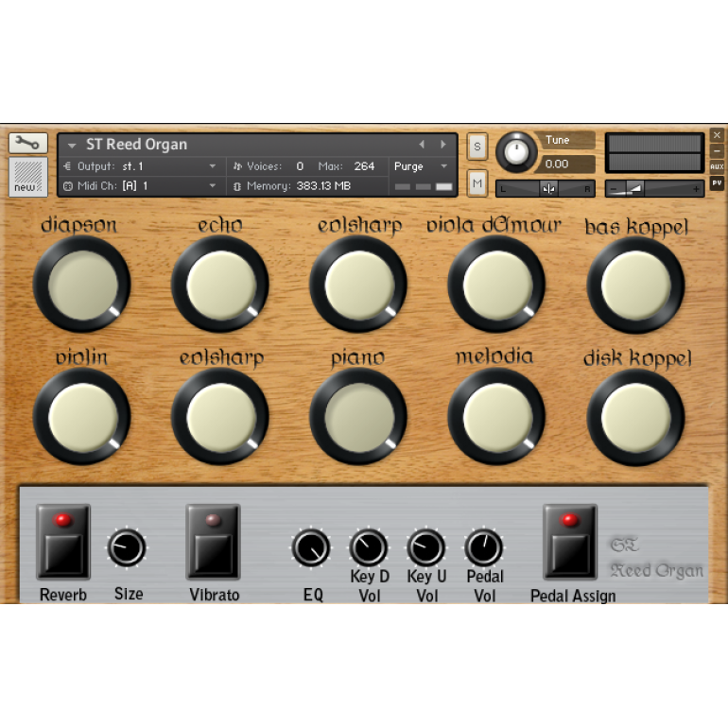Go to the previous instrument preset arrow
The image size is (728, 728).
pyautogui.click(x=422, y=145)
